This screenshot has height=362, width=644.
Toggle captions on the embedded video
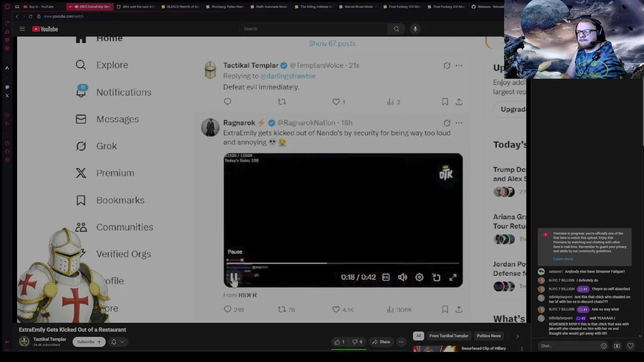pos(386,277)
